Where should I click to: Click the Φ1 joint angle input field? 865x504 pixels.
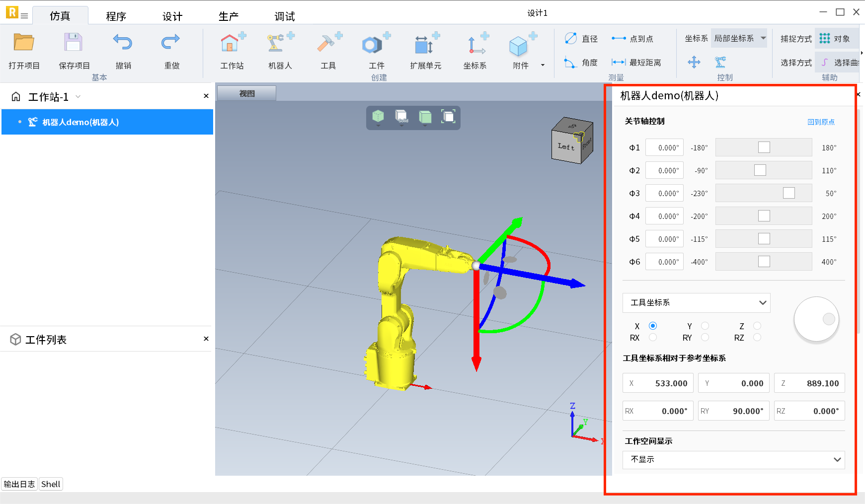[664, 148]
